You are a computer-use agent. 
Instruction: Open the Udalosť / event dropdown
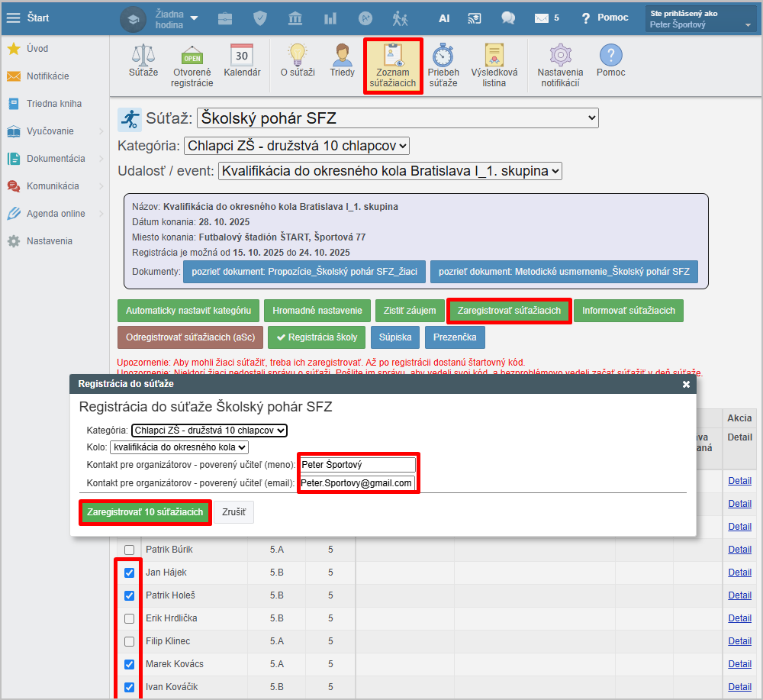[x=390, y=171]
